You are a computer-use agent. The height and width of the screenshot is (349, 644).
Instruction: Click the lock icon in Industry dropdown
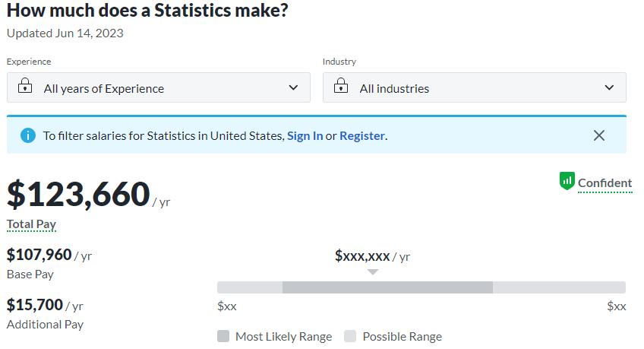[341, 86]
